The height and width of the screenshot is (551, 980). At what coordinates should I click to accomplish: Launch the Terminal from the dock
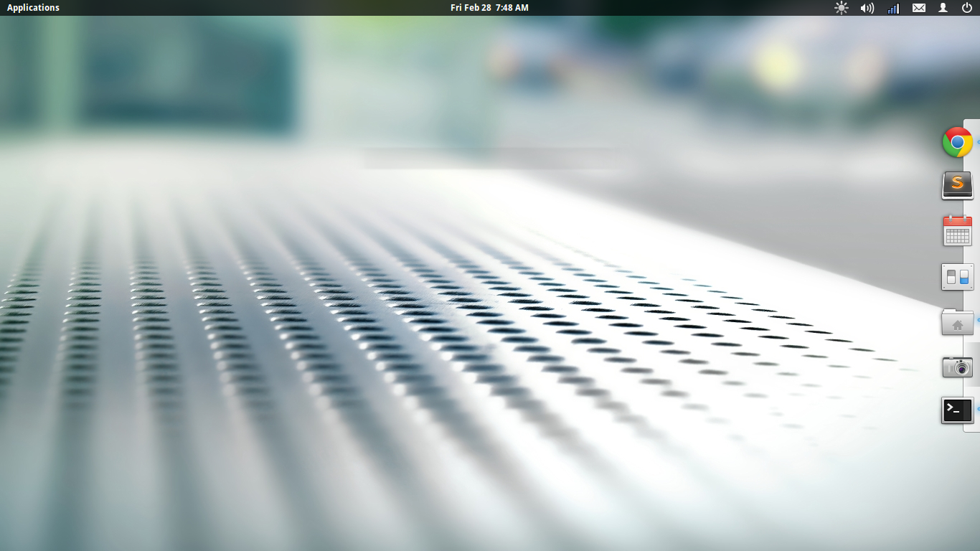tap(957, 410)
